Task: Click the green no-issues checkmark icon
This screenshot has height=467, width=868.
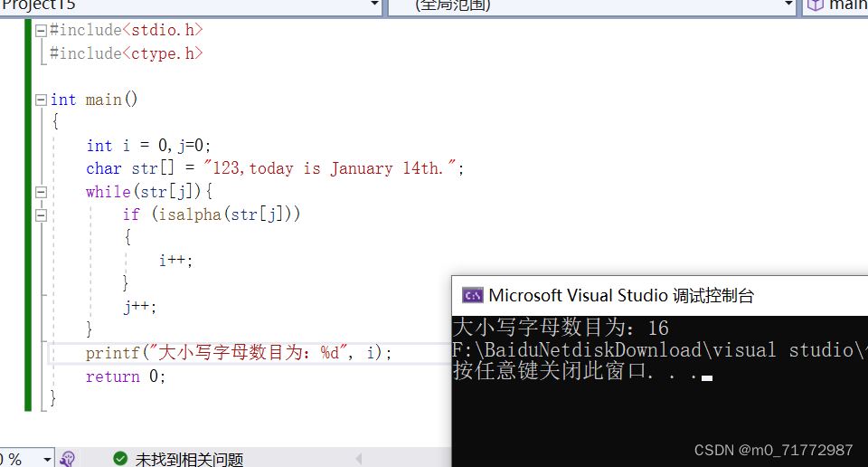Action: (120, 459)
